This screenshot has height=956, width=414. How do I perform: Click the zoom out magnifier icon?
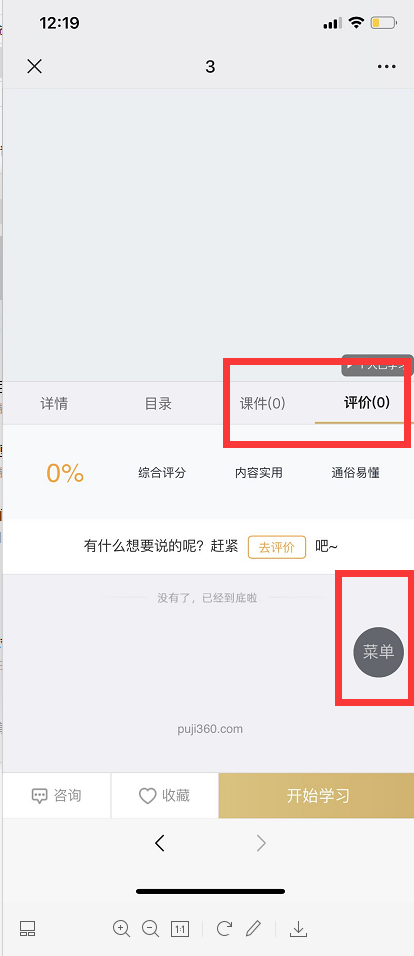pyautogui.click(x=151, y=929)
